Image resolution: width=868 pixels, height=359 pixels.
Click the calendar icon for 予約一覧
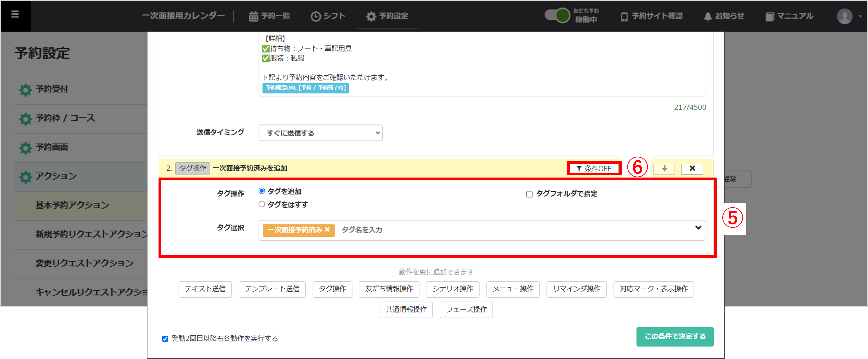[253, 17]
